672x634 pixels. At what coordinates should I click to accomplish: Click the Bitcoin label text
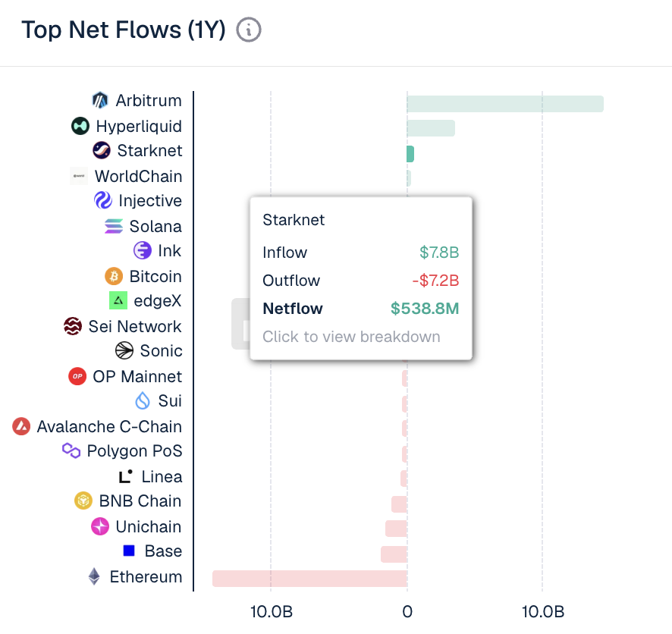(155, 277)
